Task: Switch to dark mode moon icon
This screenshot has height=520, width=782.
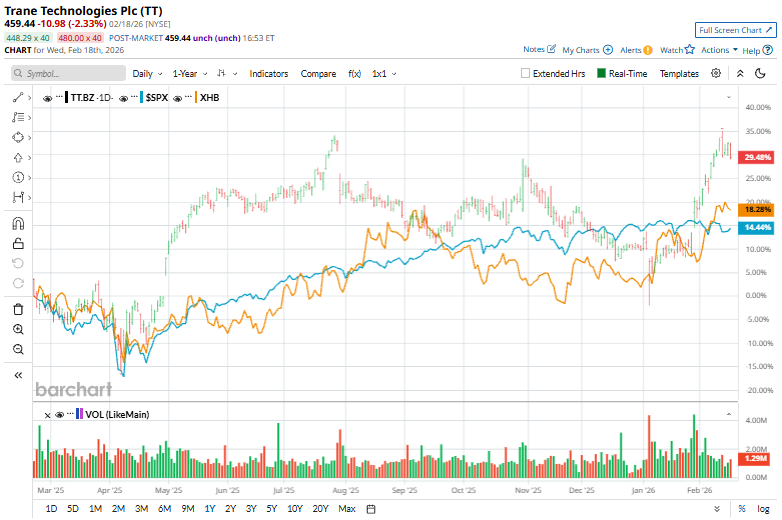Action: [760, 73]
